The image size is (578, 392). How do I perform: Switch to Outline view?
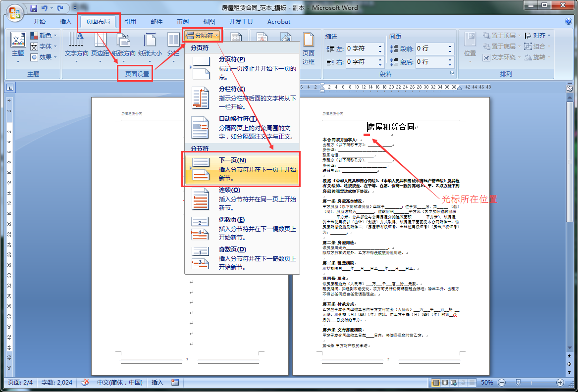(463, 383)
